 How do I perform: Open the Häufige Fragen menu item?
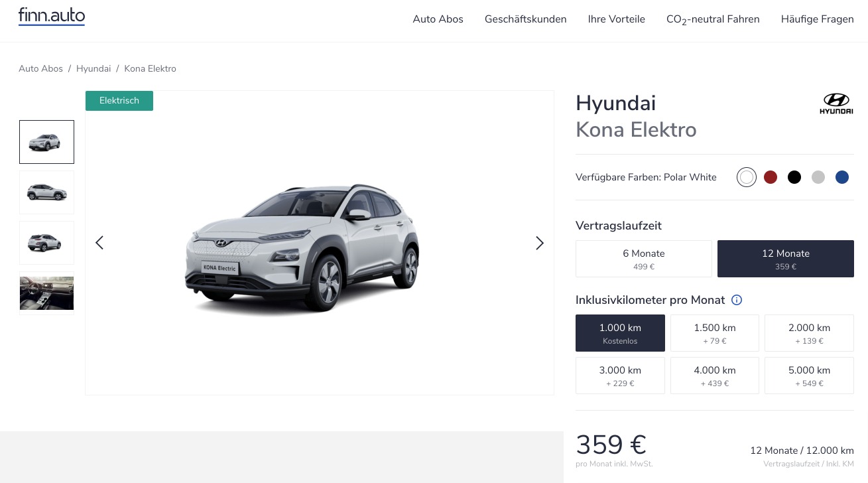coord(818,19)
